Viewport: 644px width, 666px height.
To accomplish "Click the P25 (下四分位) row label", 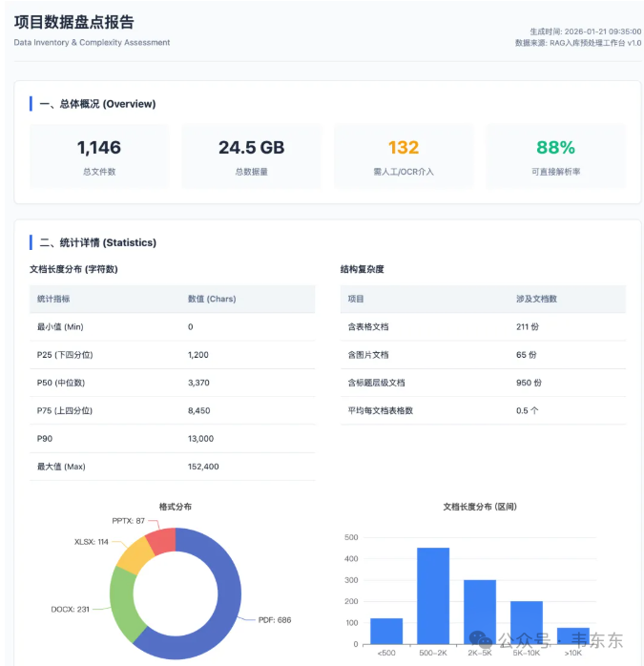I will [65, 355].
